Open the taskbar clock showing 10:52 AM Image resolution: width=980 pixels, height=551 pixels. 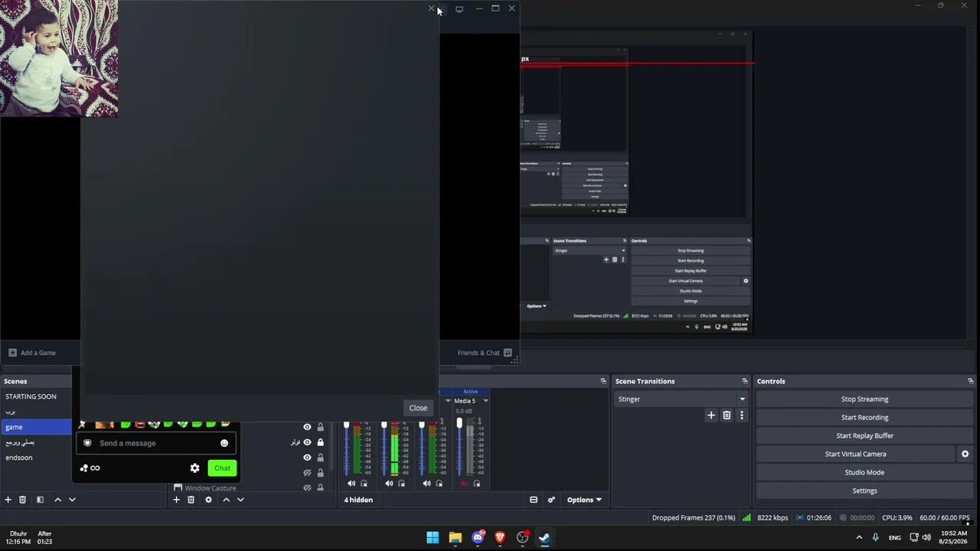click(953, 537)
